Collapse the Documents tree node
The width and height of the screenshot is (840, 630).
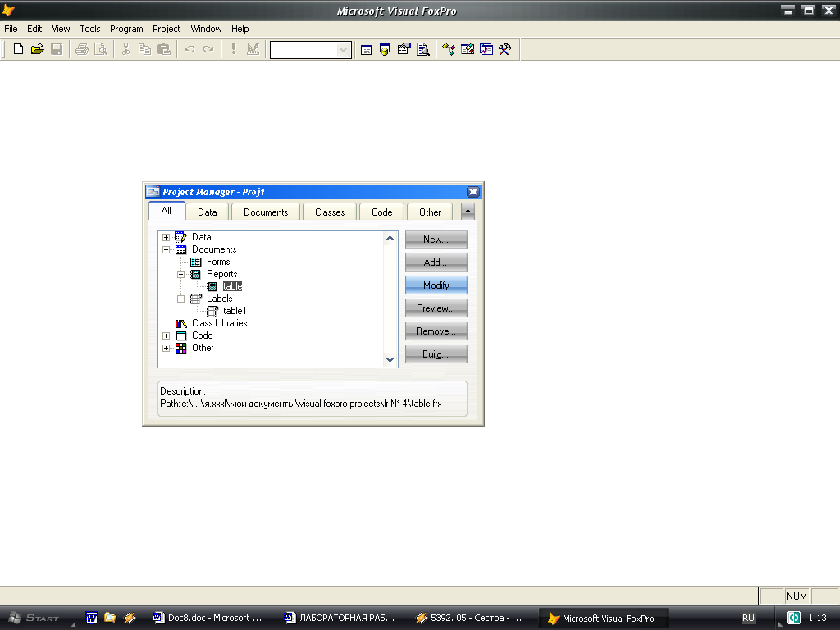[166, 249]
